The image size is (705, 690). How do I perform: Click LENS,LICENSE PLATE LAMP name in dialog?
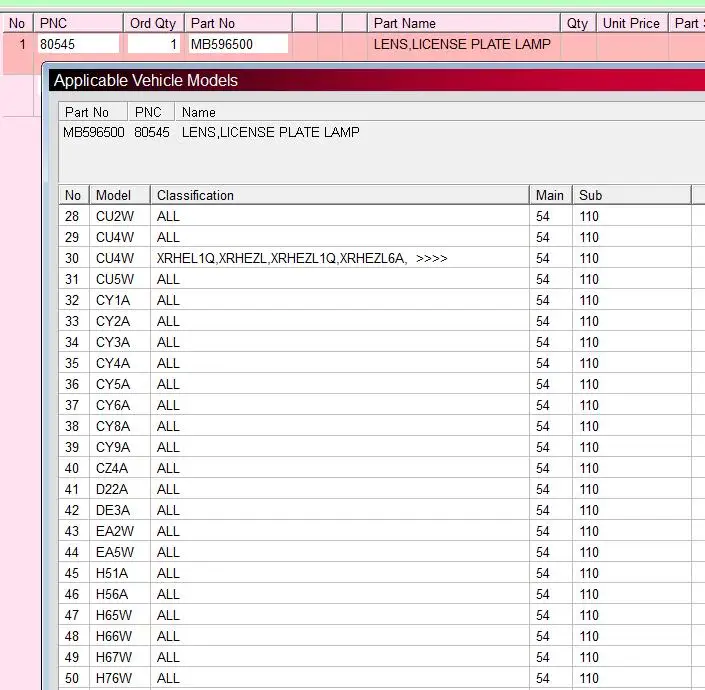click(271, 132)
